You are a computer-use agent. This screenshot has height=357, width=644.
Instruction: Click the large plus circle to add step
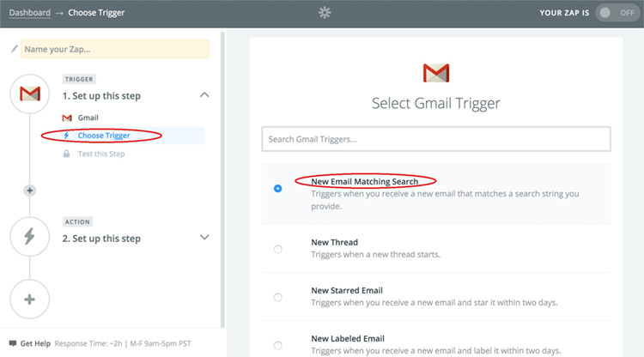30,299
